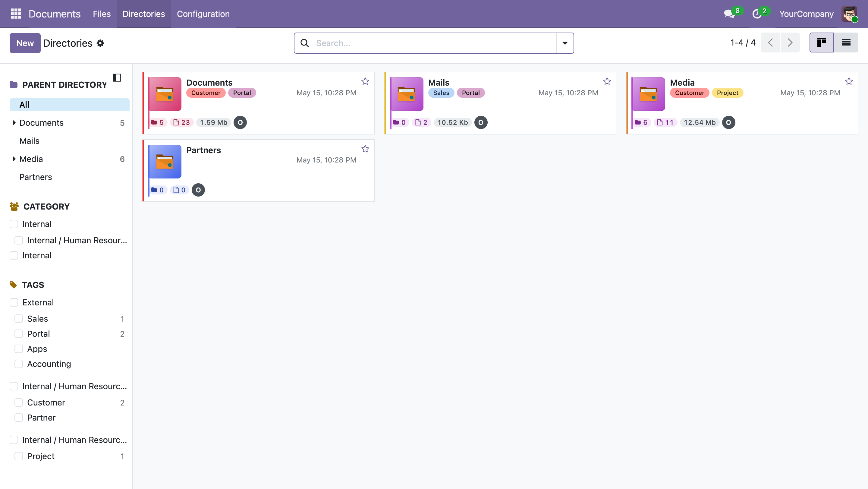Star the Mails directory card
The height and width of the screenshot is (489, 868).
[607, 81]
